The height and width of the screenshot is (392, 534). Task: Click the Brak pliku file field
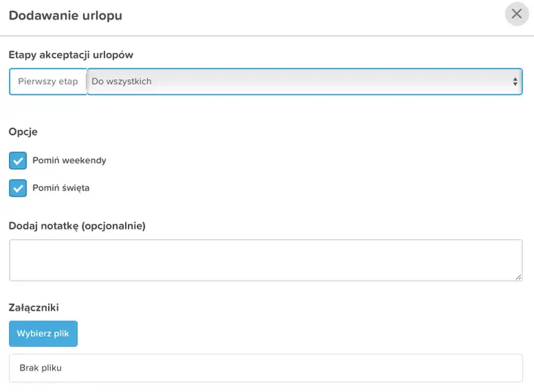[266, 368]
